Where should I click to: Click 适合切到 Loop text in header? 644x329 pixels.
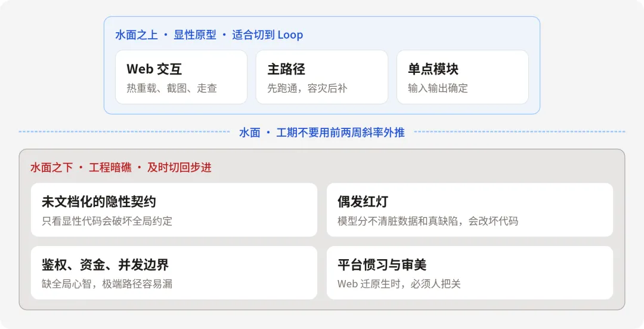coord(267,35)
